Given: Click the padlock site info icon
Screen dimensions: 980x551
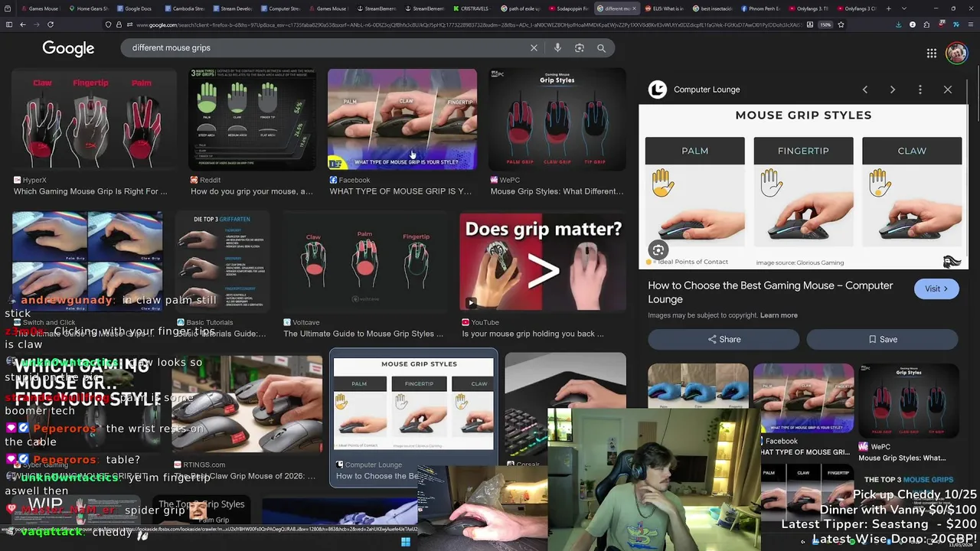Looking at the screenshot, I should 119,24.
